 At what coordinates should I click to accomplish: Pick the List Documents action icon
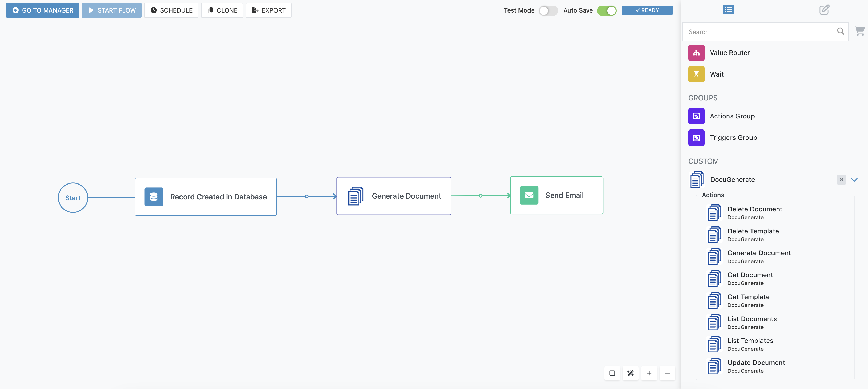(714, 322)
